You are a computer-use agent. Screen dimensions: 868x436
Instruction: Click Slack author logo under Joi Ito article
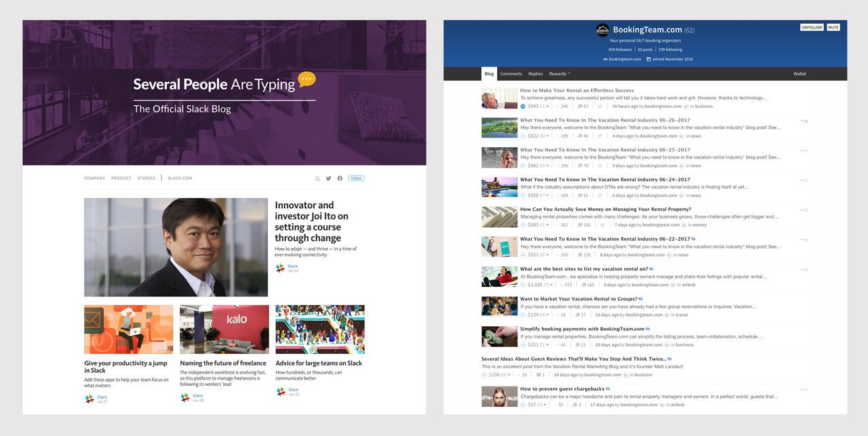280,269
